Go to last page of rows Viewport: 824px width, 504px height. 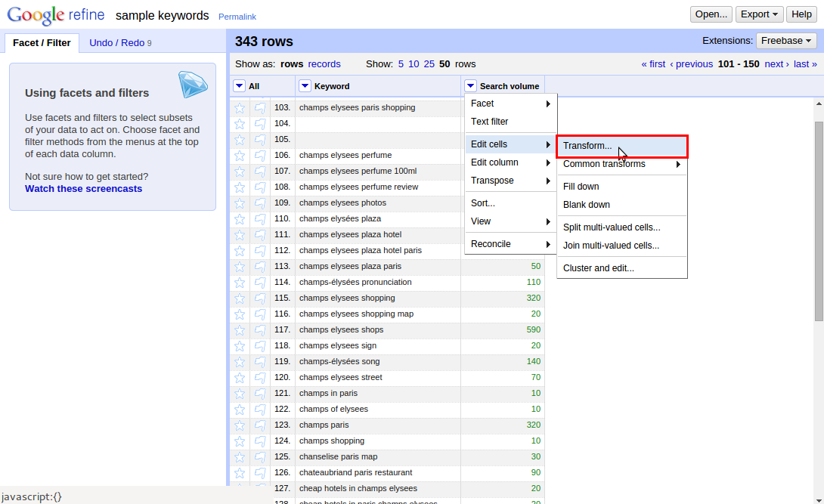(805, 64)
